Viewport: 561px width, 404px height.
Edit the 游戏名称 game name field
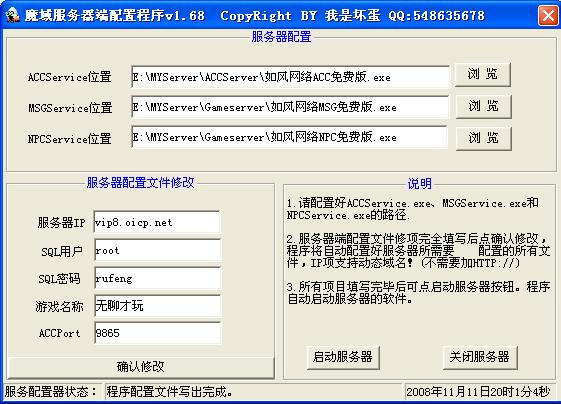click(x=157, y=306)
